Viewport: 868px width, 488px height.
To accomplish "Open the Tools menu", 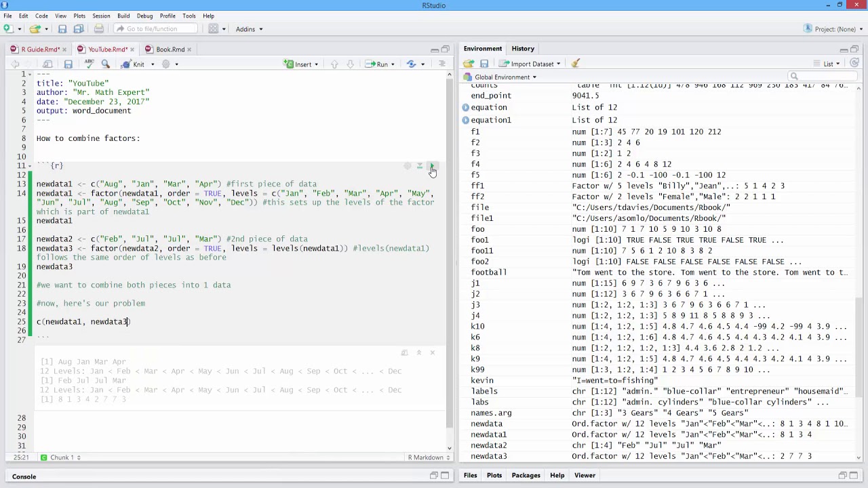I will [189, 16].
